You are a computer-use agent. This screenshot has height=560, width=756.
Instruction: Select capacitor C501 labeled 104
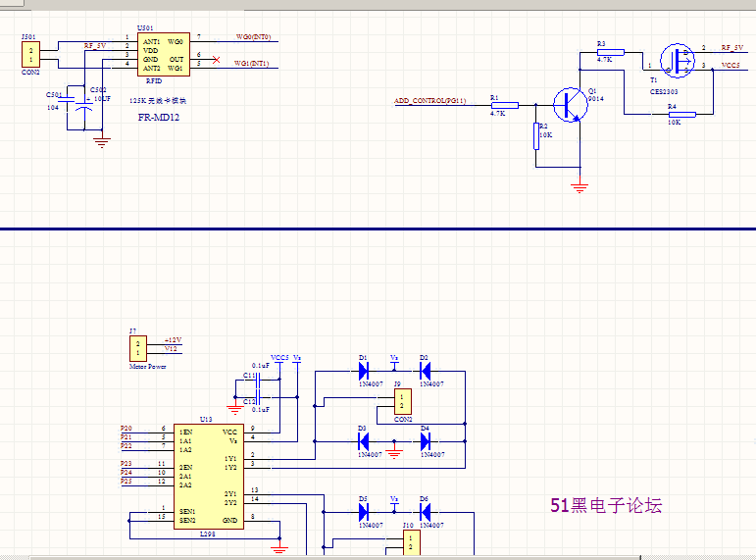coord(66,99)
